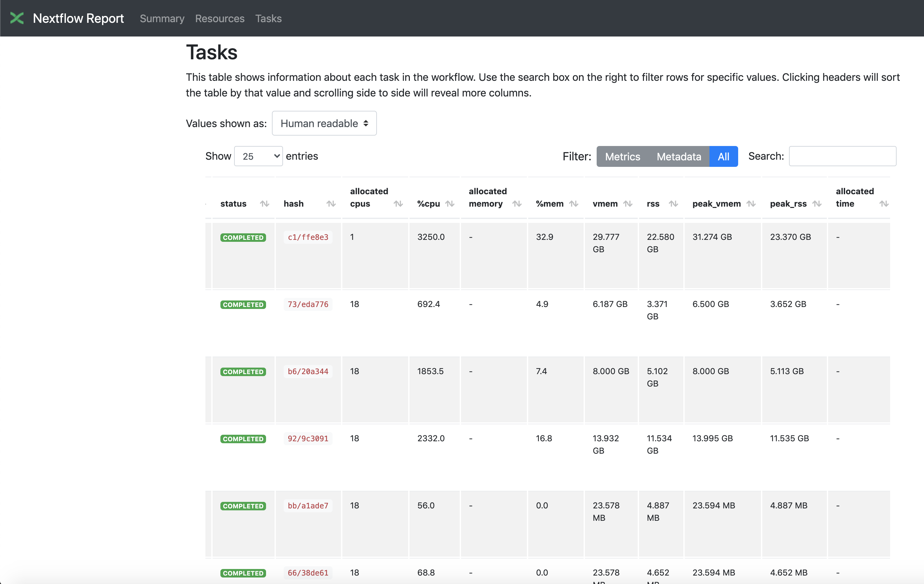Toggle filter to Metrics
Image resolution: width=924 pixels, height=584 pixels.
622,156
